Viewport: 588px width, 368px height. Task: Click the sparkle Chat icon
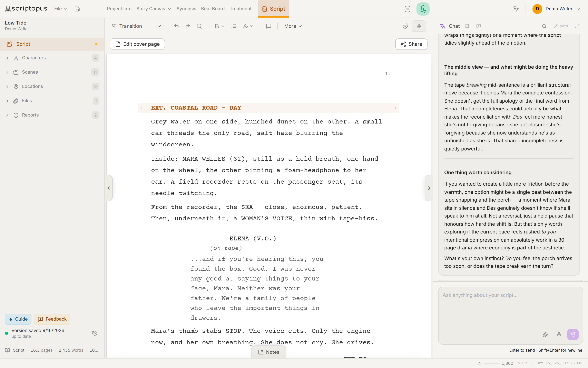[443, 26]
